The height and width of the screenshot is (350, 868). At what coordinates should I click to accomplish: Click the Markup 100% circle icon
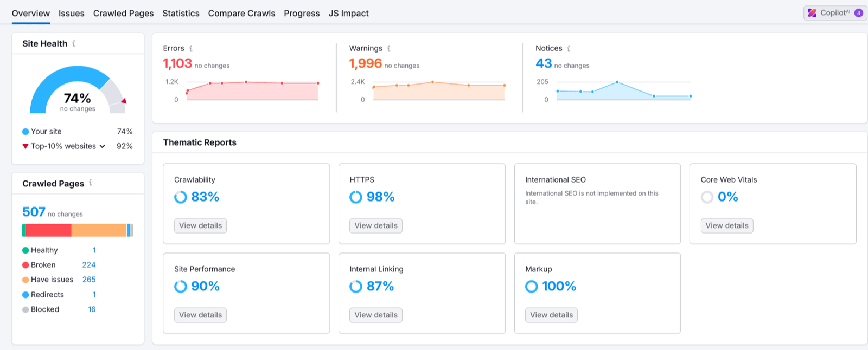click(532, 287)
